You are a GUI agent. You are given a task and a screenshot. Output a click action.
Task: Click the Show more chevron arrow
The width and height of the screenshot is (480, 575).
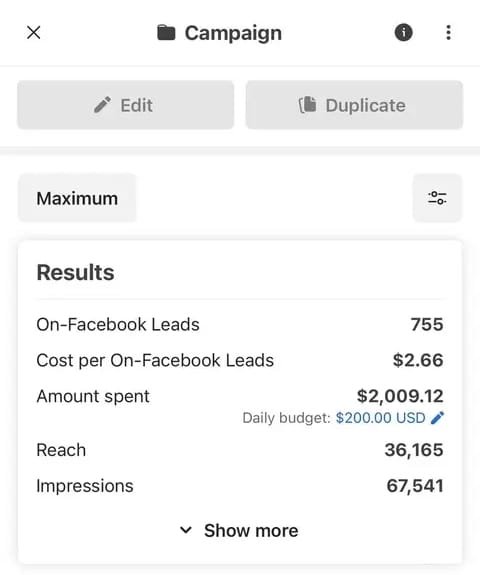pos(186,530)
